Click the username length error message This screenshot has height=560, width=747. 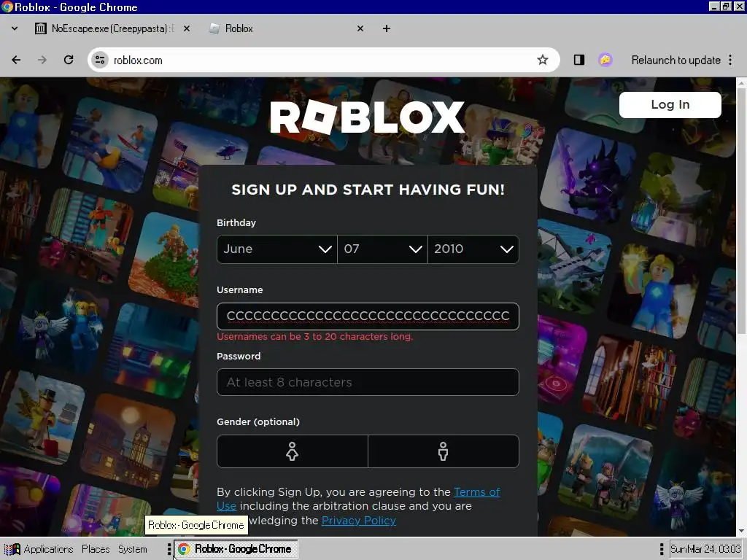pyautogui.click(x=315, y=337)
